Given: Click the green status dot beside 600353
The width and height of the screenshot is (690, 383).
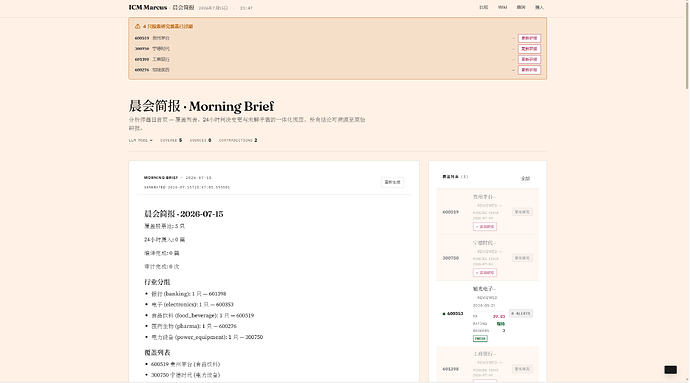Looking at the screenshot, I should coord(444,314).
